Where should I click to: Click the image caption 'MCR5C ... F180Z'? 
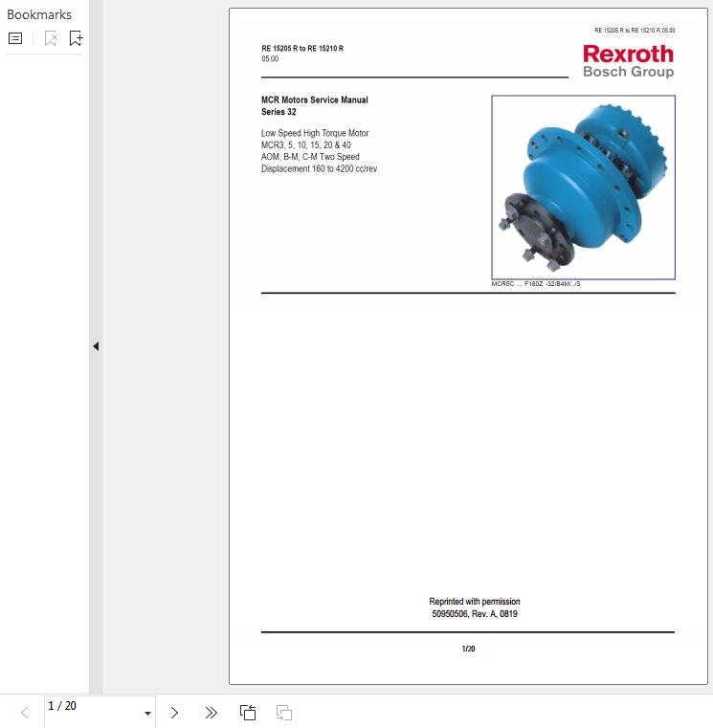tap(536, 284)
